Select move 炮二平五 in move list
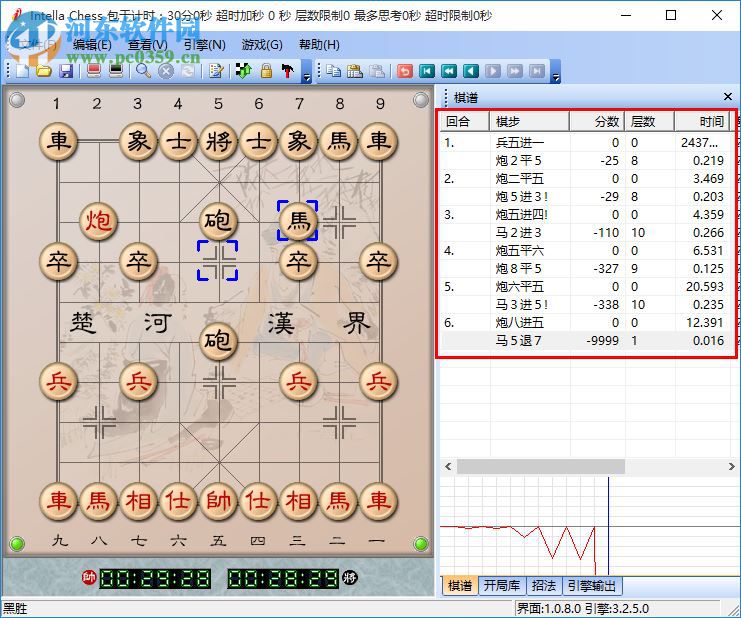 [520, 179]
